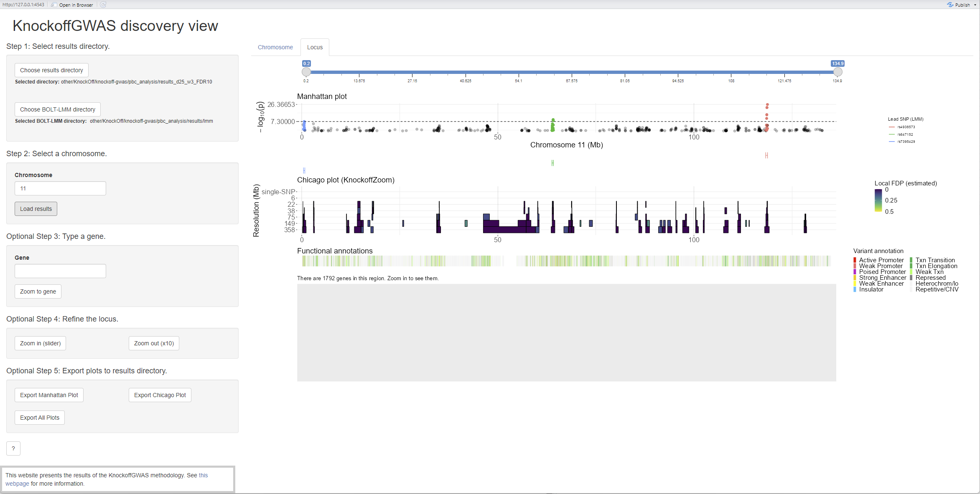980x494 pixels.
Task: Click Export Manhattan Plot button
Action: click(49, 395)
